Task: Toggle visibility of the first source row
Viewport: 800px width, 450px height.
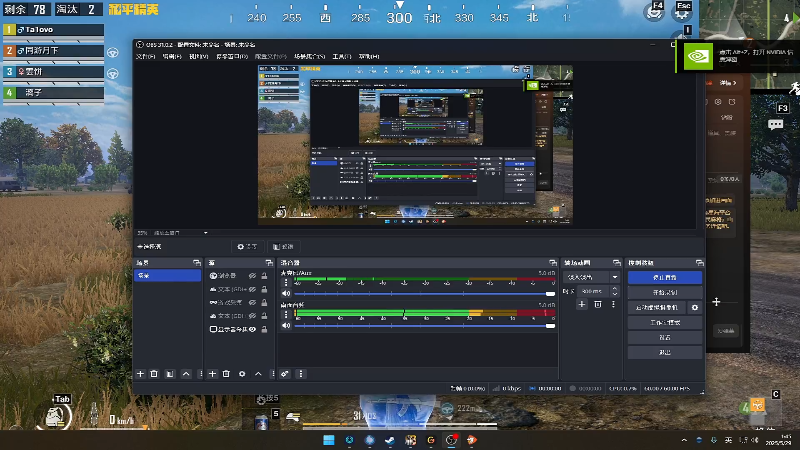Action: (x=252, y=276)
